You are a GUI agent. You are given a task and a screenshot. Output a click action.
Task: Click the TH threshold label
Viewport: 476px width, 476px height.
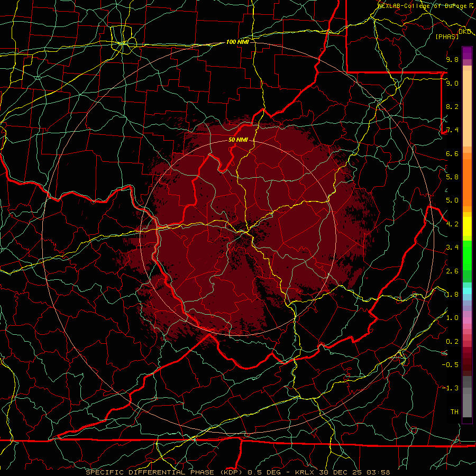[x=454, y=412]
